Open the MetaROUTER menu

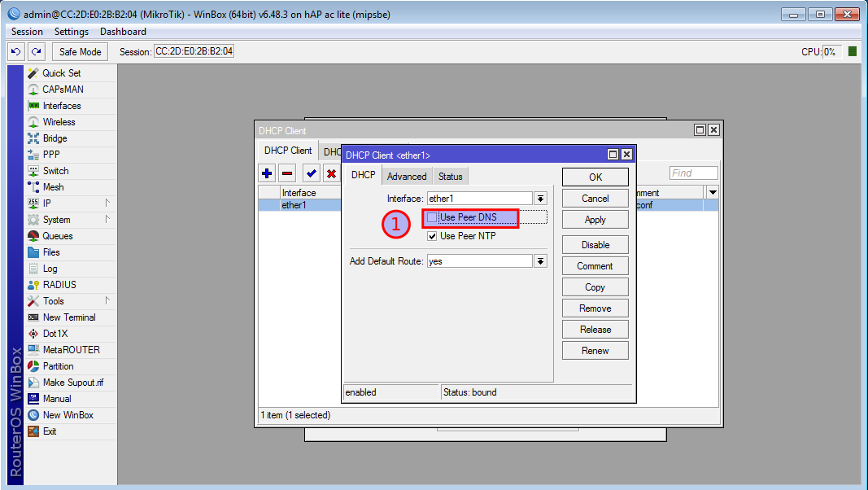(72, 350)
